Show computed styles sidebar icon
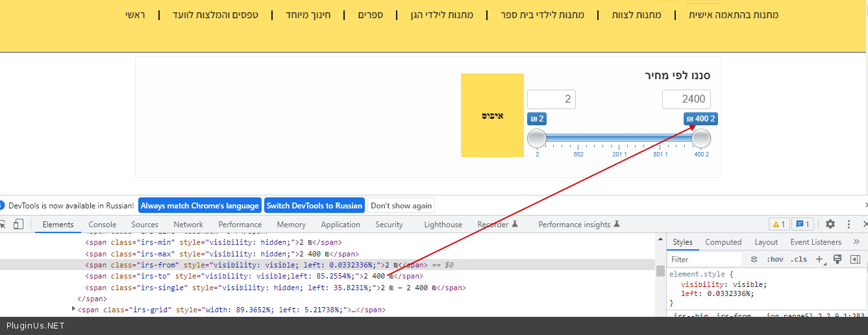The image size is (868, 335). pos(855,259)
